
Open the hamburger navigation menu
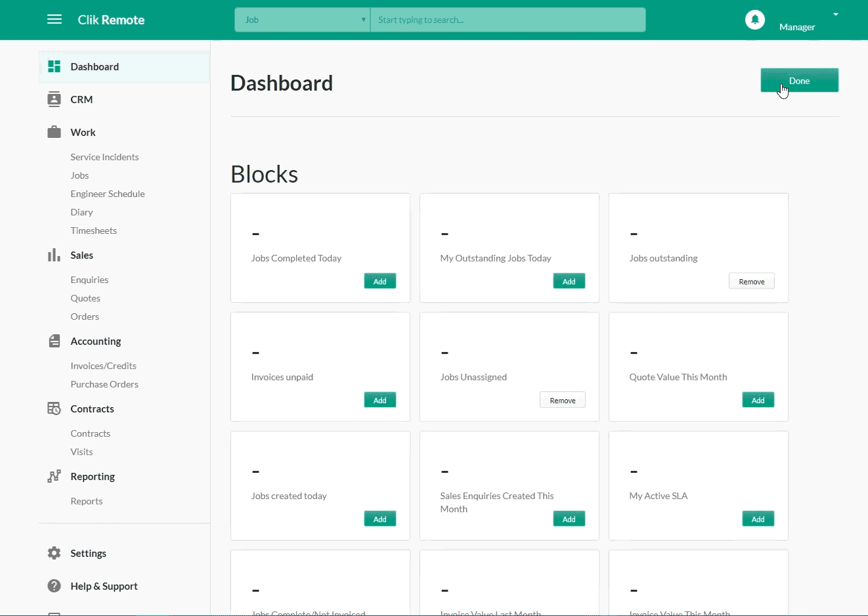54,19
